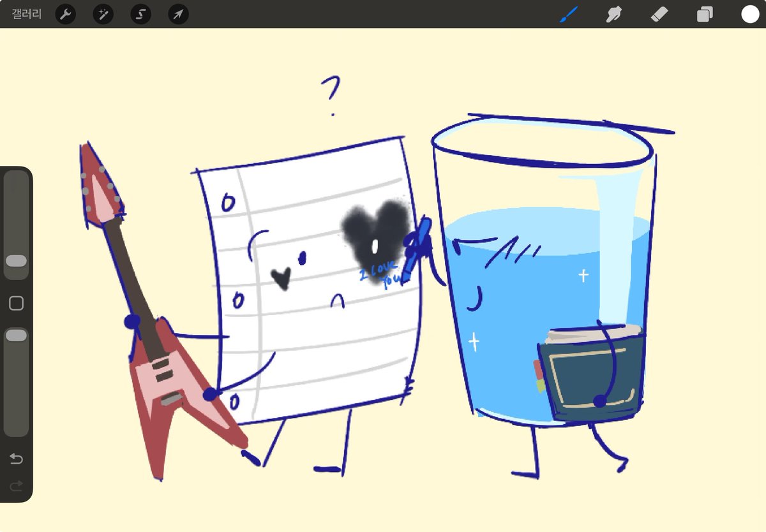Viewport: 766px width, 532px height.
Task: Open the Selection tool (S icon)
Action: point(140,14)
